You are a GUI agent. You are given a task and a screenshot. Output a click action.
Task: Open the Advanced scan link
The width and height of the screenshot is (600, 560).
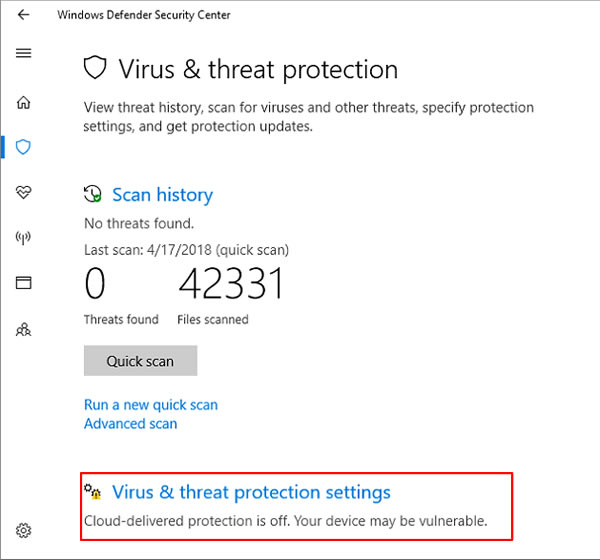pyautogui.click(x=130, y=424)
